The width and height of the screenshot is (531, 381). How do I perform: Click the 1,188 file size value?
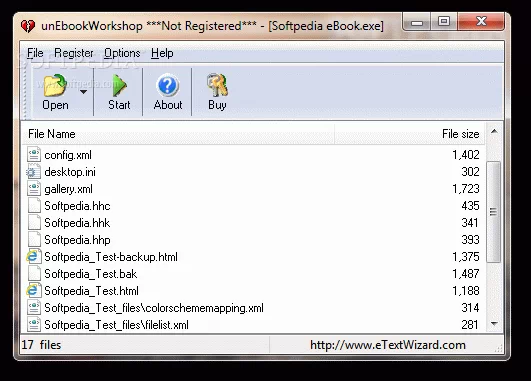[466, 291]
